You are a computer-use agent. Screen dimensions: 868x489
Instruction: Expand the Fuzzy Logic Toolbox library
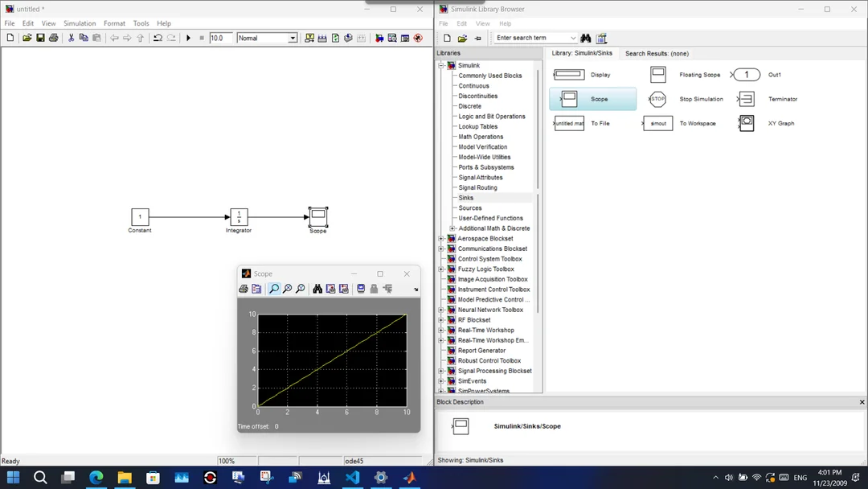coord(442,269)
